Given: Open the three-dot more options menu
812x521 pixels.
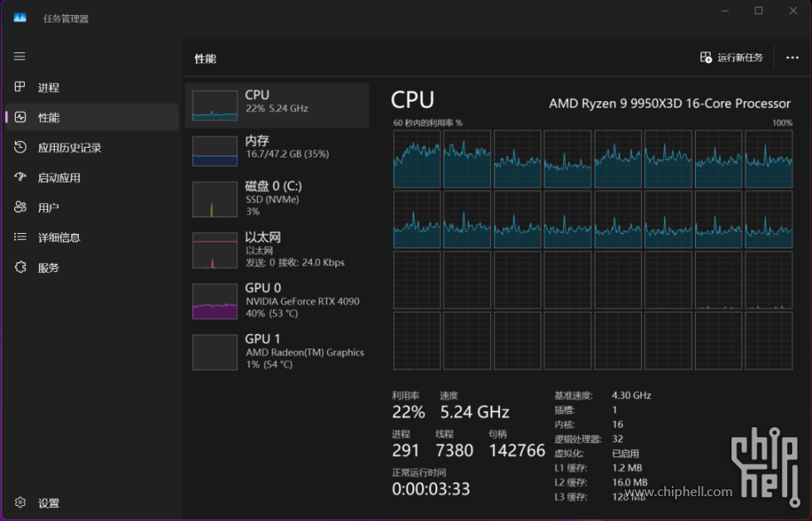Looking at the screenshot, I should tap(792, 57).
